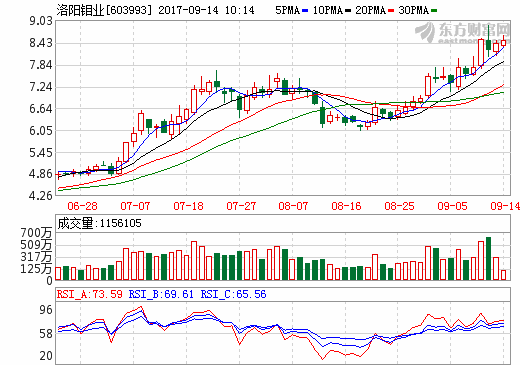Click the green 30PMA legend color marker
The image size is (520, 365).
click(434, 11)
